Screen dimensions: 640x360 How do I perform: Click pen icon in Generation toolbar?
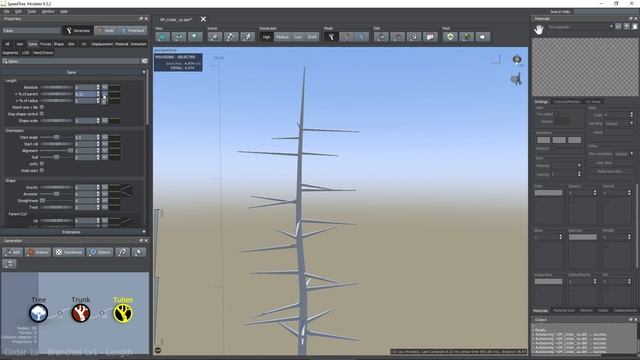(122, 252)
